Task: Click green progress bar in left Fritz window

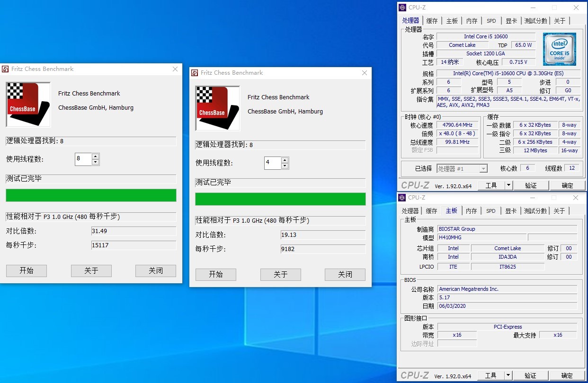Action: (91, 195)
